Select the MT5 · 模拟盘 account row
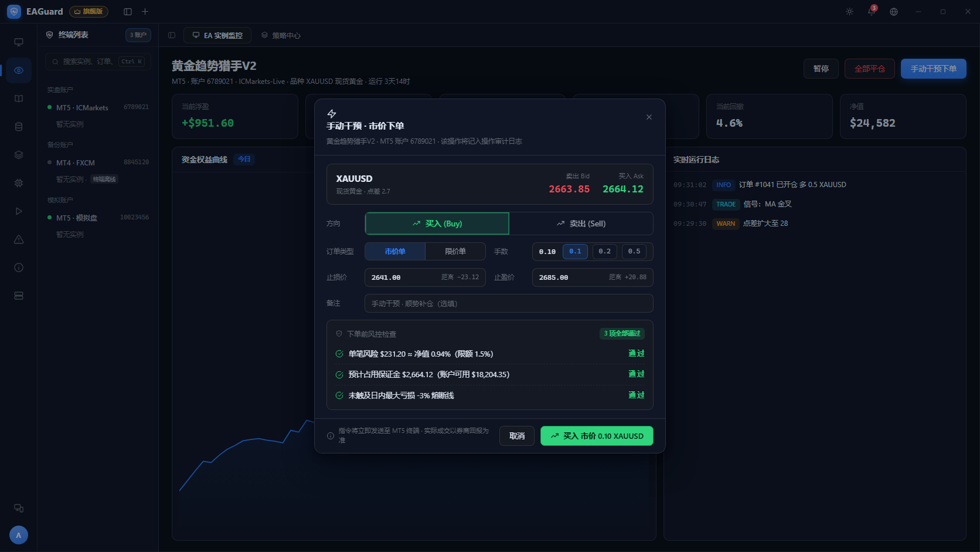 (x=98, y=218)
